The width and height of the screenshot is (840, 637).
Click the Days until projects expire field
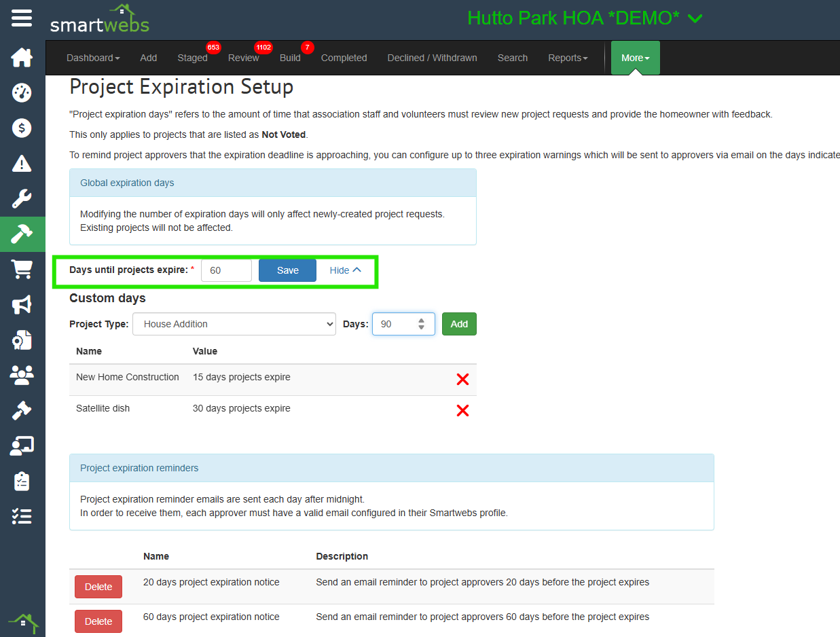click(226, 270)
